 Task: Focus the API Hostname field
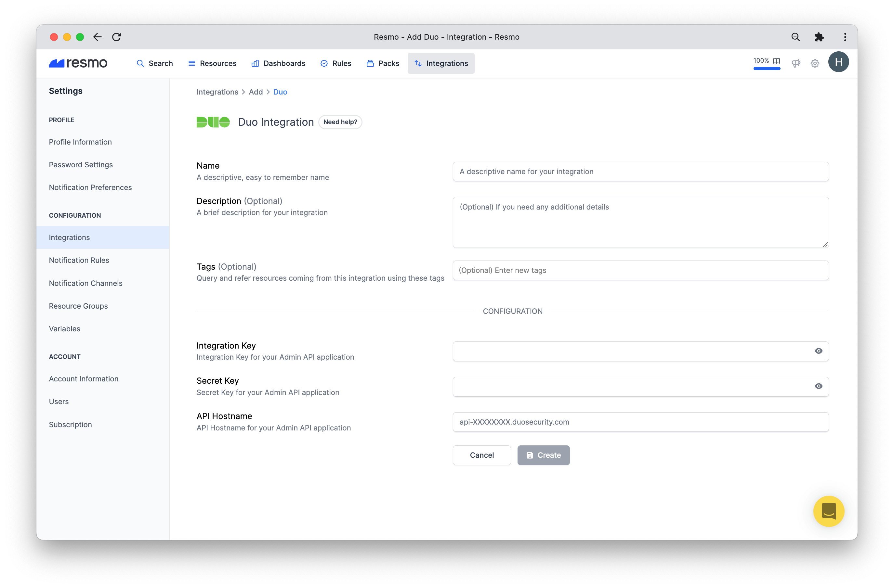tap(640, 422)
